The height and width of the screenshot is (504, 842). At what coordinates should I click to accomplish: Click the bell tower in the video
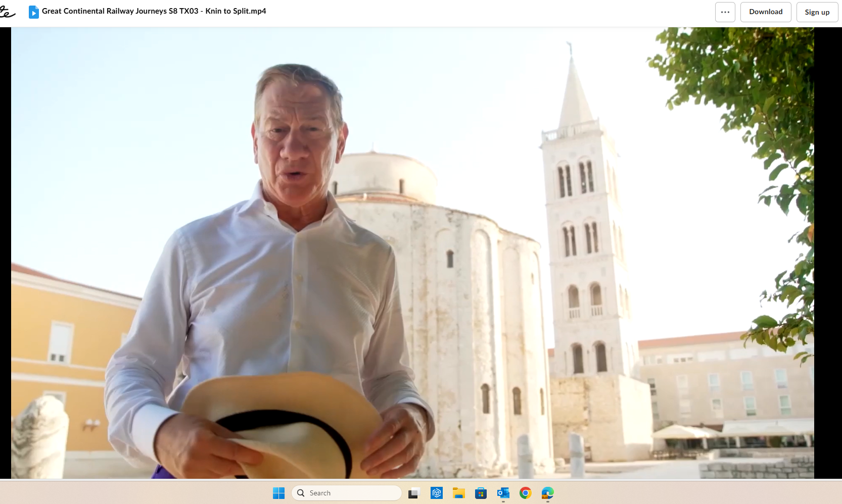581,227
